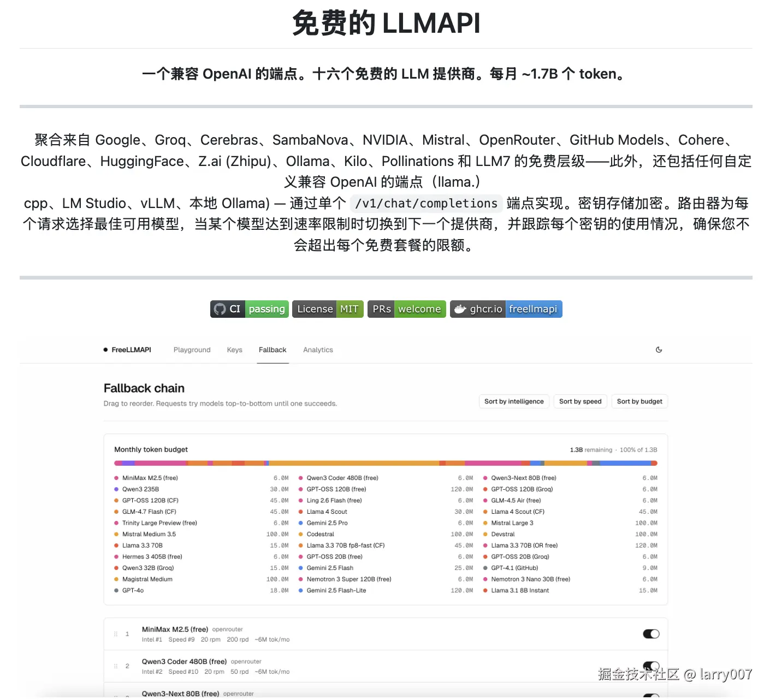Click "GLM-4.7 Flash (CF)" legend entry
Image resolution: width=770 pixels, height=700 pixels.
click(149, 512)
